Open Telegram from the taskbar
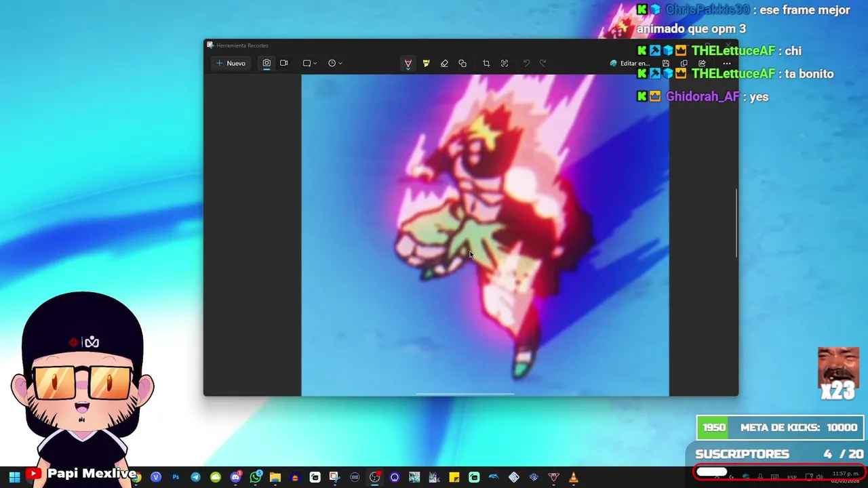Viewport: 868px width, 488px height. point(195,477)
